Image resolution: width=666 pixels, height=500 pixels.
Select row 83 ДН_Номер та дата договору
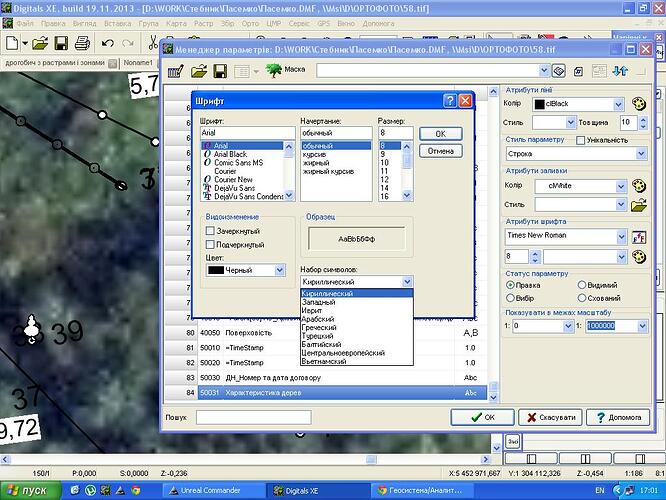pyautogui.click(x=326, y=378)
